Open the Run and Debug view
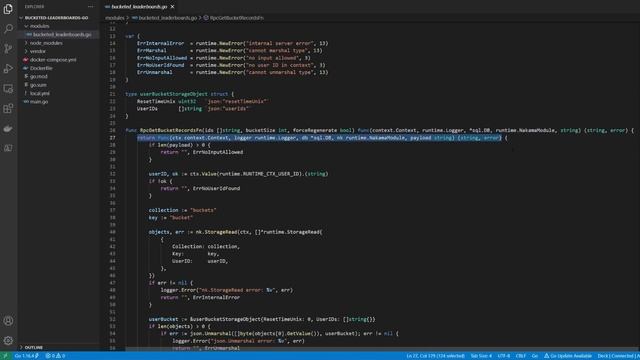The image size is (640, 360). click(x=8, y=69)
